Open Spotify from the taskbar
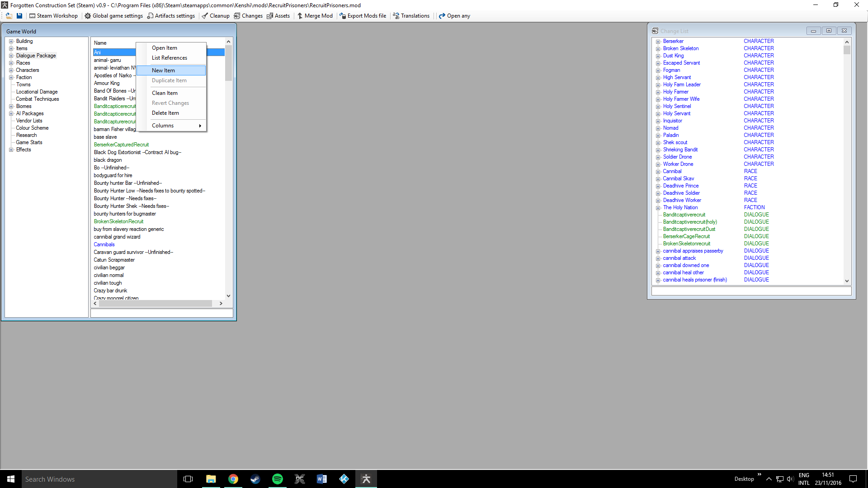Image resolution: width=868 pixels, height=488 pixels. click(x=277, y=479)
